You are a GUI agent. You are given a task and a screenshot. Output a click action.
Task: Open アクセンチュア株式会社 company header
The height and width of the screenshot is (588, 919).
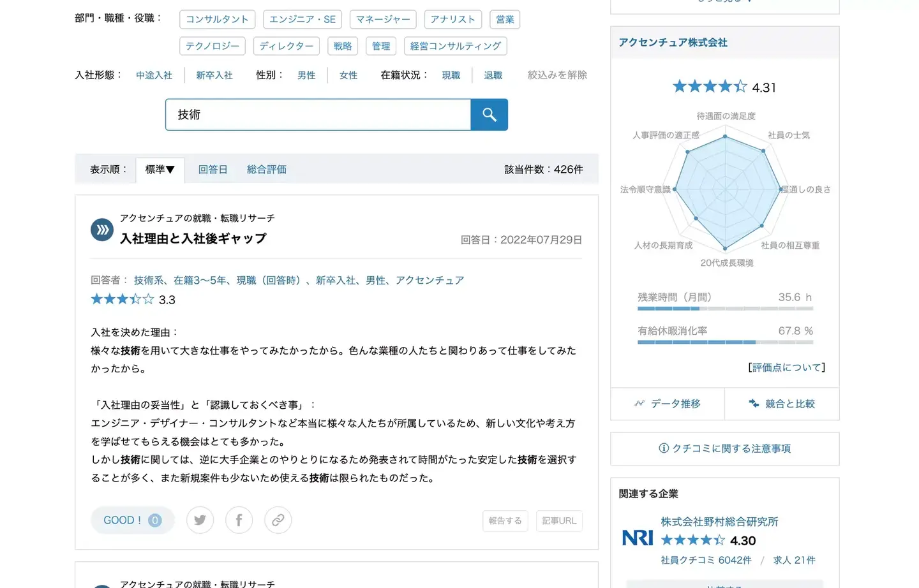(x=673, y=43)
